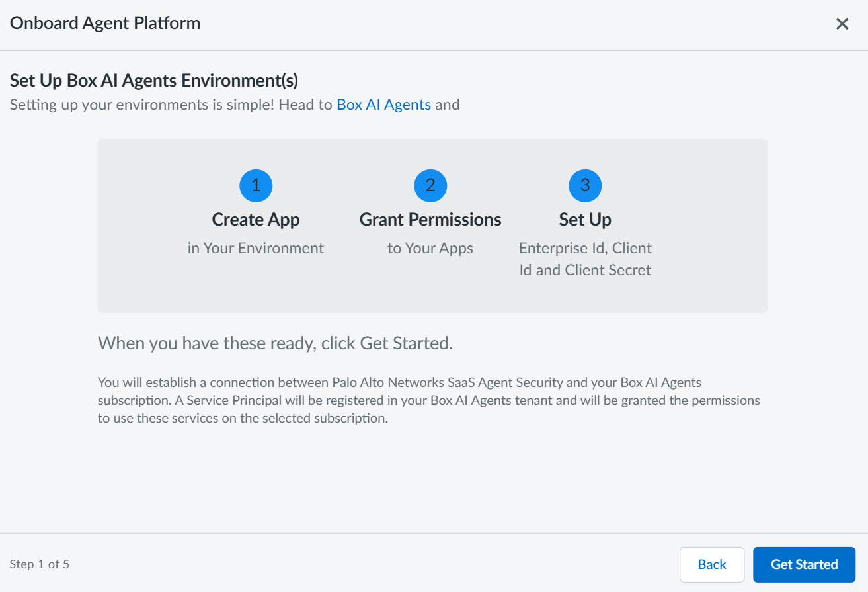The image size is (868, 592).
Task: Click the 'in Your Environment' caption
Action: point(256,248)
